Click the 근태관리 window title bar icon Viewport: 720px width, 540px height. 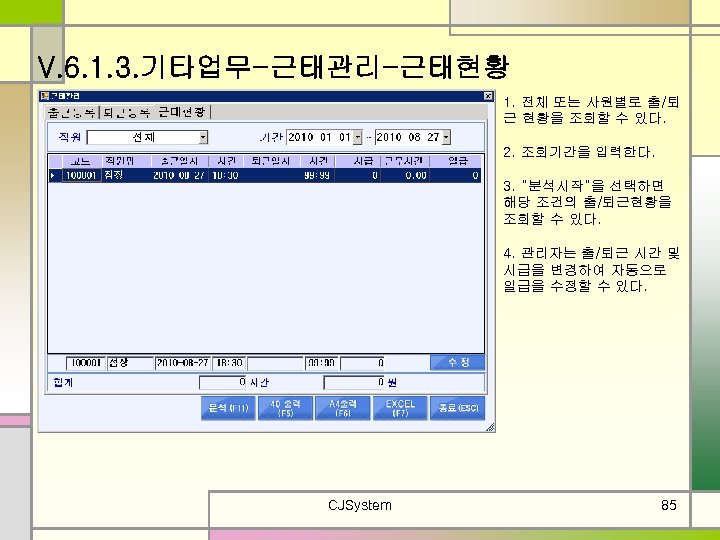coord(45,96)
